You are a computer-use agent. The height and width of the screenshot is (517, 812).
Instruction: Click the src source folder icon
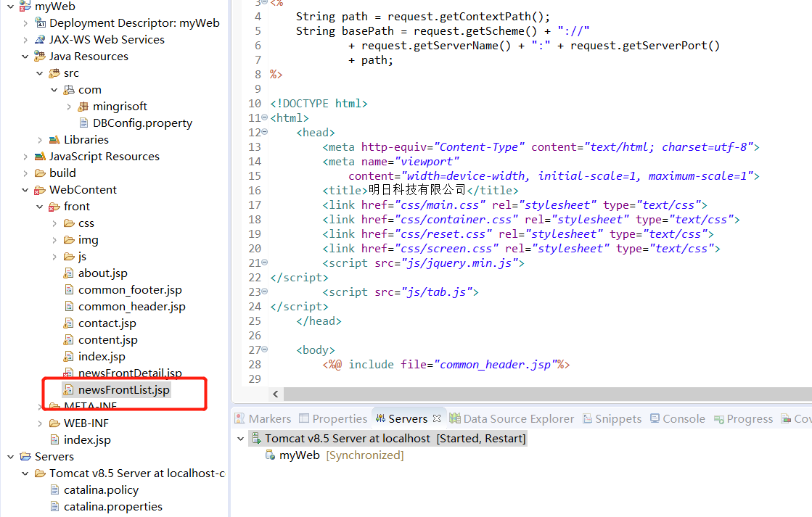click(54, 73)
